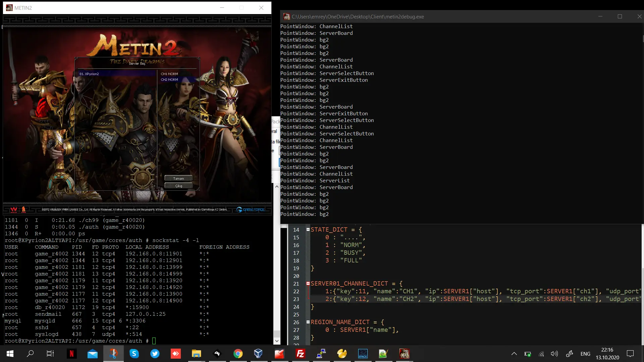Click the mysqld row in sockstat output

click(107, 321)
